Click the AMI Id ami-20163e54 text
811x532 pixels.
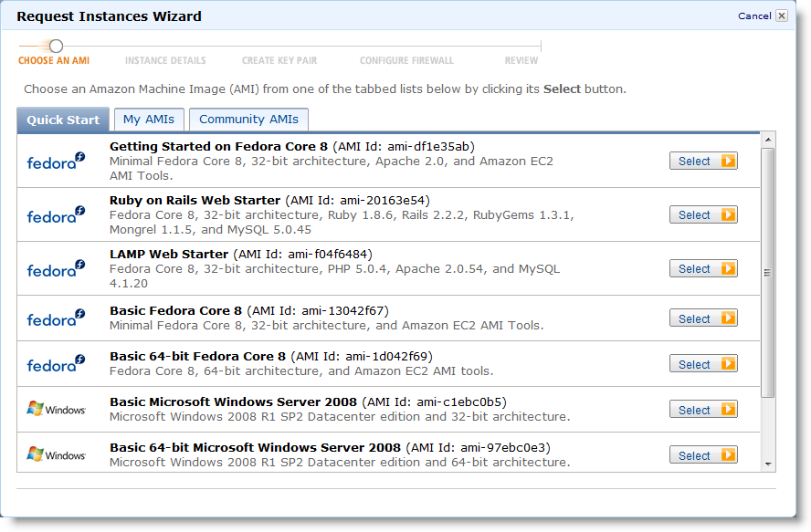click(x=357, y=200)
